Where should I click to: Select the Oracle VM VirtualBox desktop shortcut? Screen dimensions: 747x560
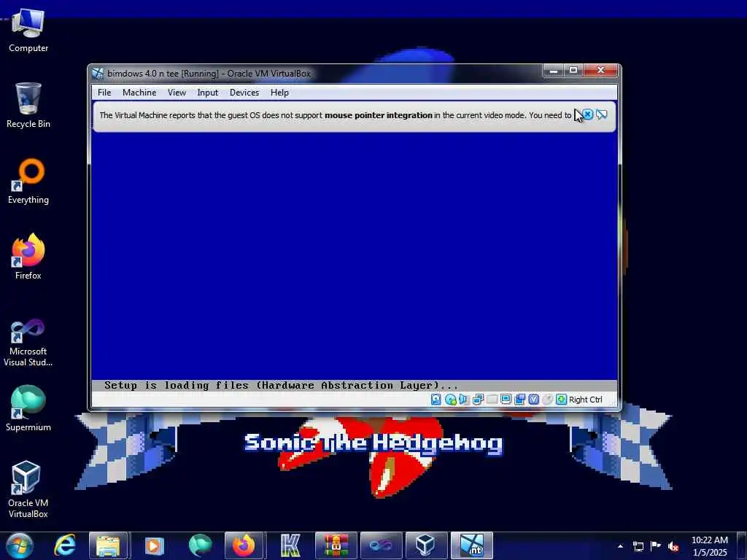click(x=28, y=489)
